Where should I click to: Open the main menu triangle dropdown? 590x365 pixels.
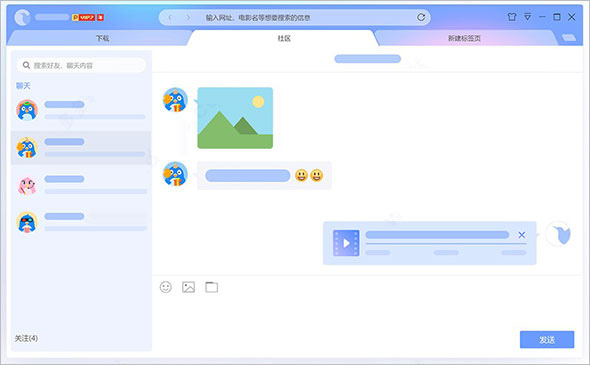tap(528, 17)
